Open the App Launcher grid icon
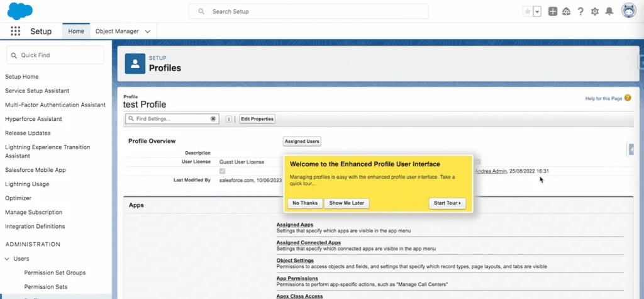The image size is (644, 299). [15, 31]
